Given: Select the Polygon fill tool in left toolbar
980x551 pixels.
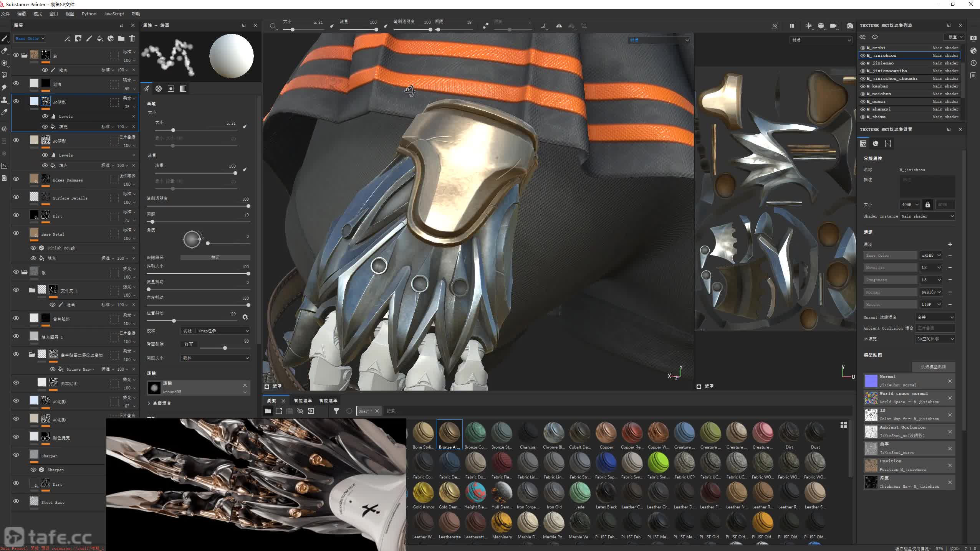Looking at the screenshot, I should tap(5, 75).
